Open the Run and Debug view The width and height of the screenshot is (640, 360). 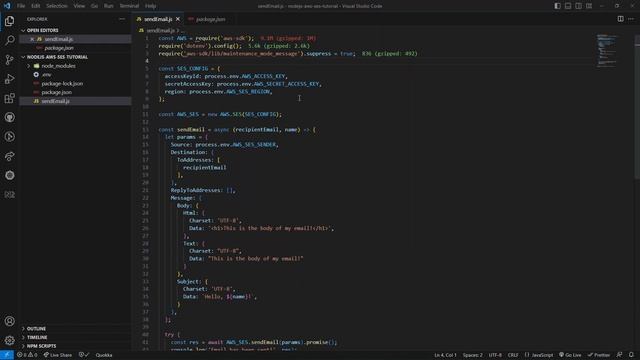pos(9,79)
